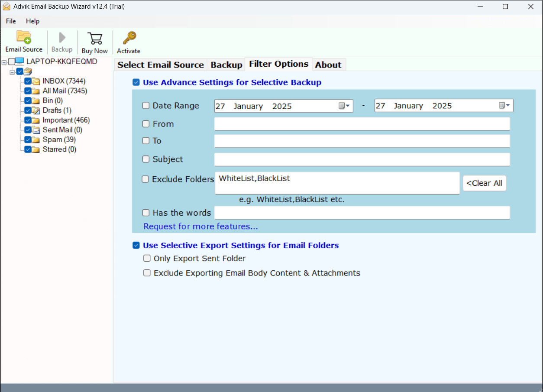Screen dimensions: 543x392
Task: Open Buy Now shopping cart icon
Action: tap(95, 38)
